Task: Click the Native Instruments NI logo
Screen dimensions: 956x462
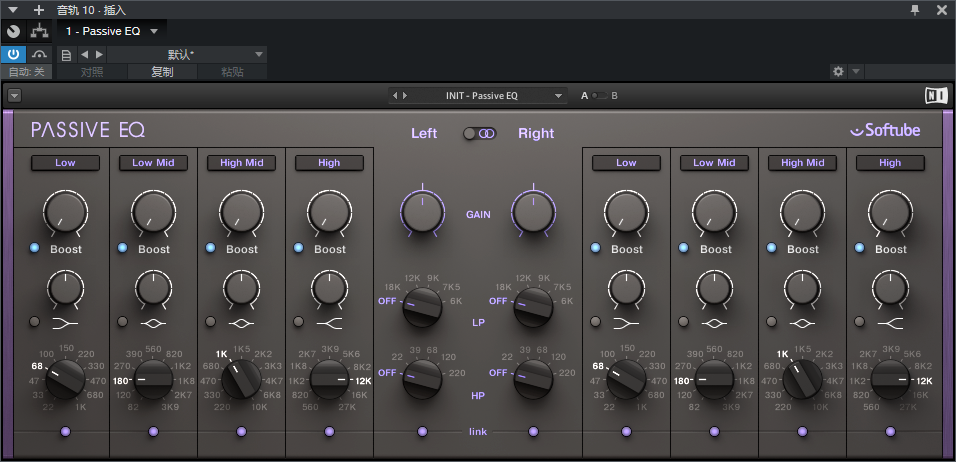Action: tap(935, 96)
